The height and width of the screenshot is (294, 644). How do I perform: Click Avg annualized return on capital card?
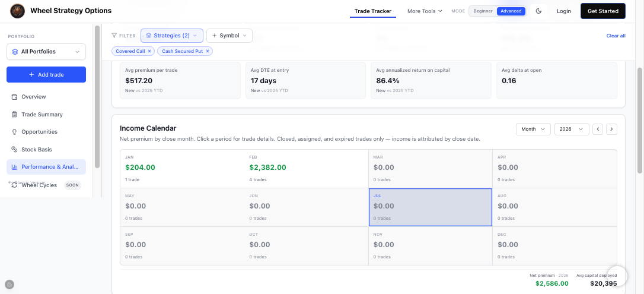431,81
